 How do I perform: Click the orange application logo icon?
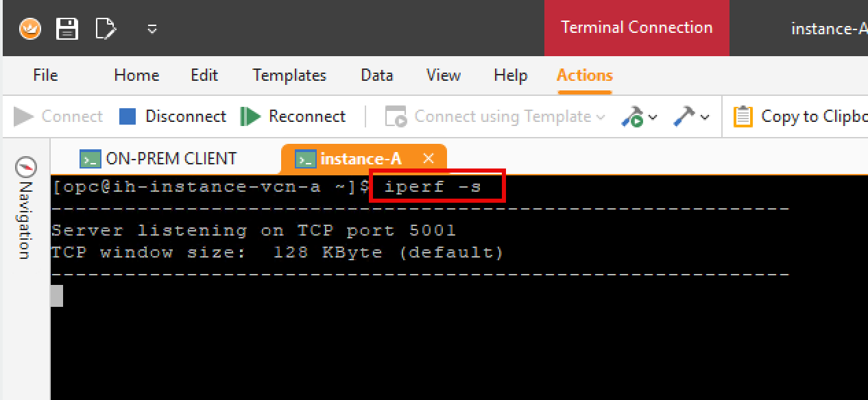[x=30, y=29]
